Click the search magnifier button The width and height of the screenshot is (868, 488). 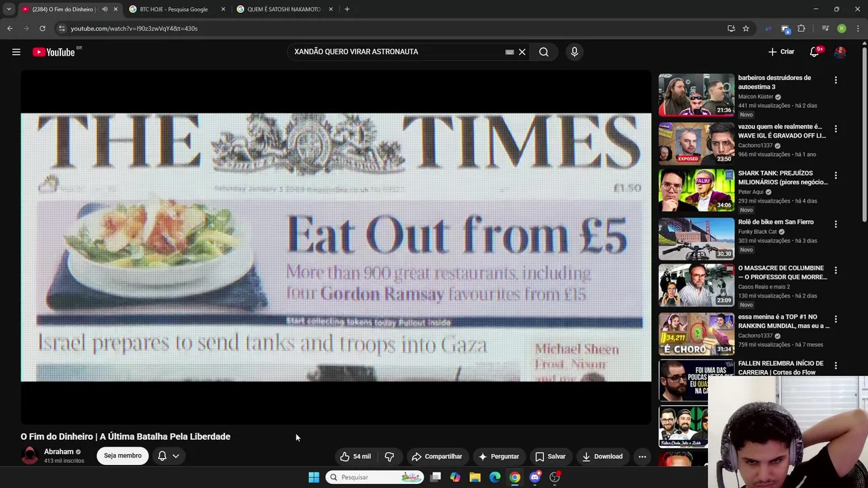[544, 52]
